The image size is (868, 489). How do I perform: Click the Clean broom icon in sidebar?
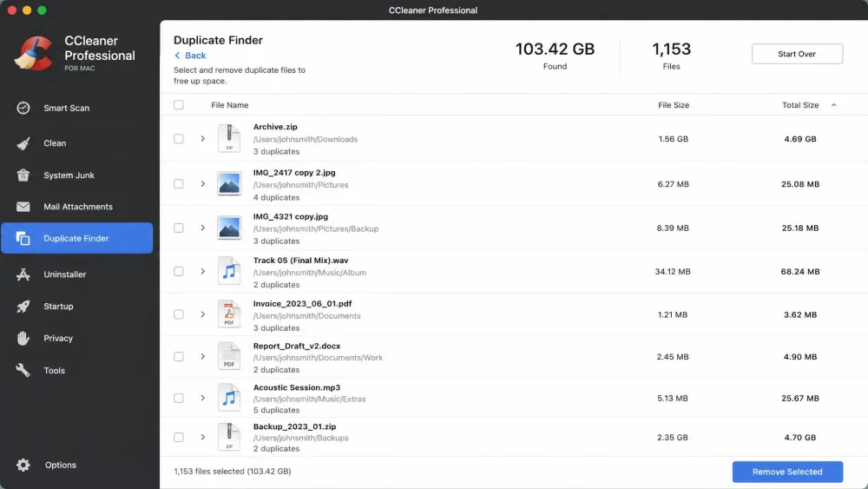23,143
